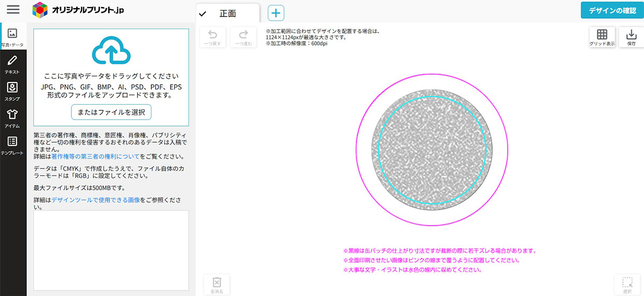Click the cloud upload icon
The width and height of the screenshot is (644, 296).
(111, 51)
